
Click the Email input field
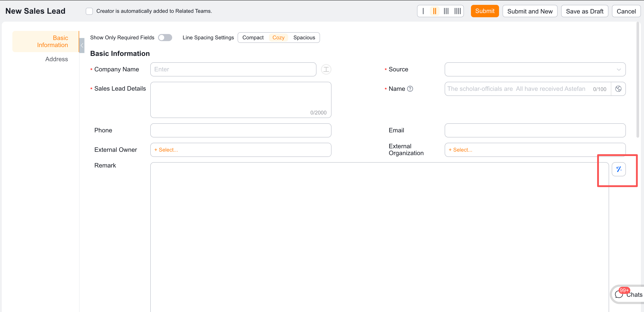(x=535, y=130)
